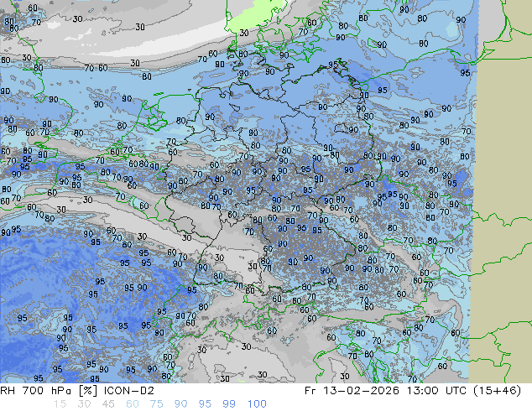Select legend value 30 in color scale
Screen dimensions: 532x411
coord(84,404)
